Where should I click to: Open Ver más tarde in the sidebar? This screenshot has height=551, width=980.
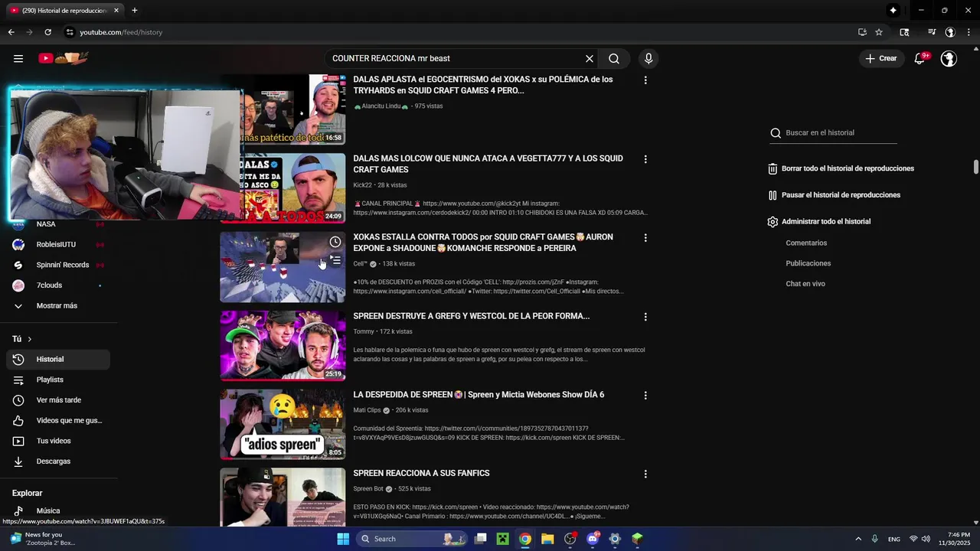pos(58,400)
